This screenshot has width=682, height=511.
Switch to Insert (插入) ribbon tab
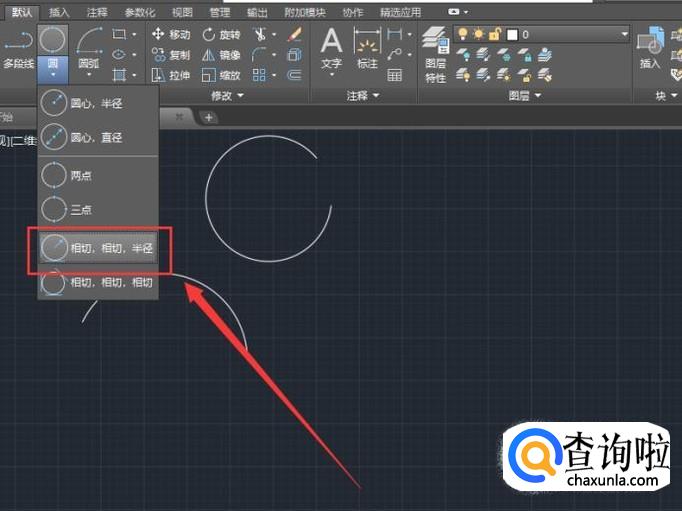pyautogui.click(x=59, y=12)
